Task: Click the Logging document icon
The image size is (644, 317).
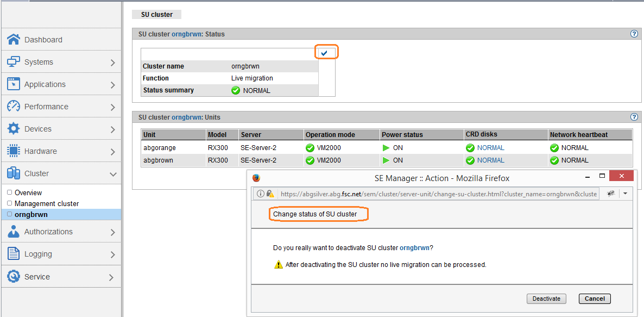Action: (14, 254)
